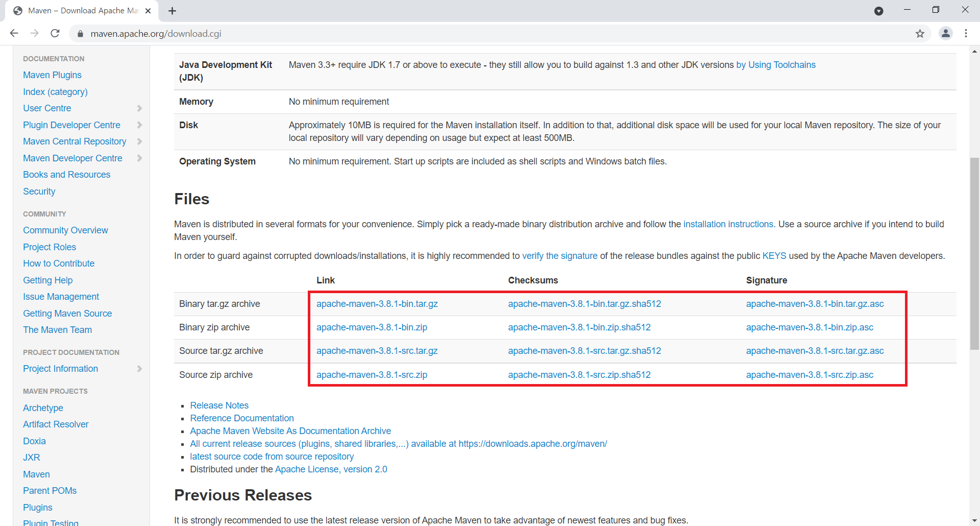Open JXR project link
The width and height of the screenshot is (980, 526).
click(x=31, y=458)
